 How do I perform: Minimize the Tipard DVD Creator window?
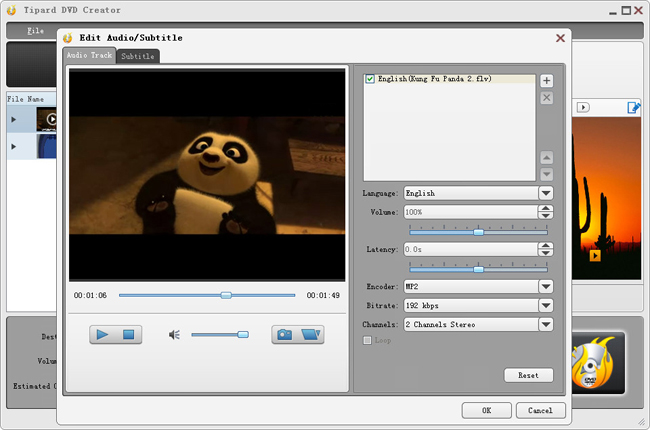pyautogui.click(x=613, y=12)
